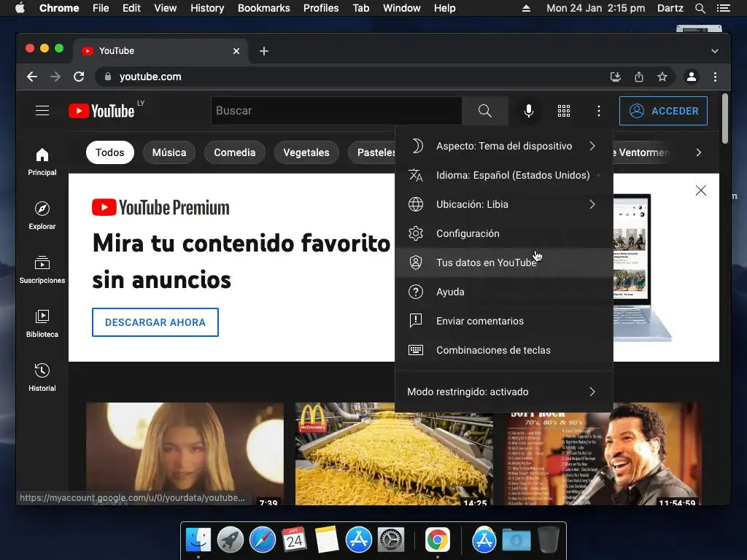Open Chrome in the dock
The image size is (747, 560).
coord(438,540)
